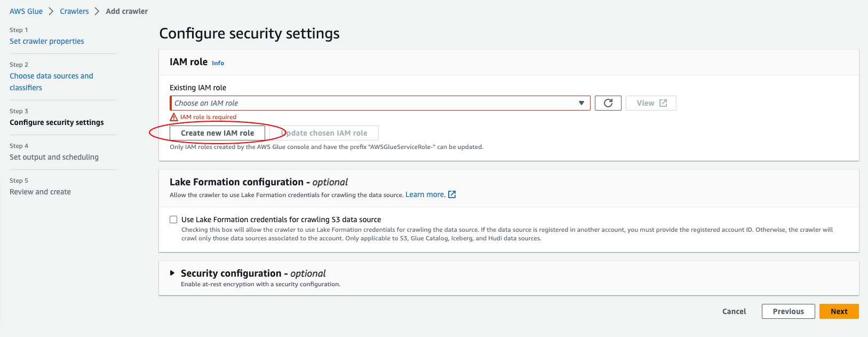Go back with the Previous button

(788, 311)
